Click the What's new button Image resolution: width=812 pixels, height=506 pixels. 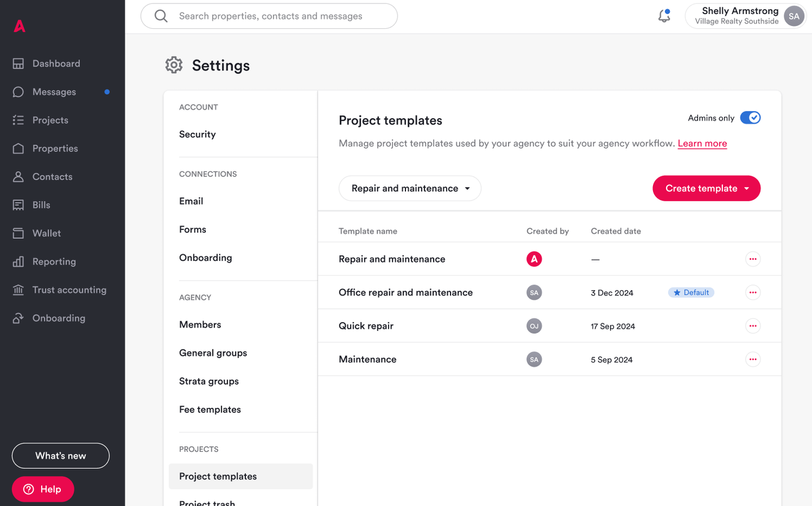[60, 456]
